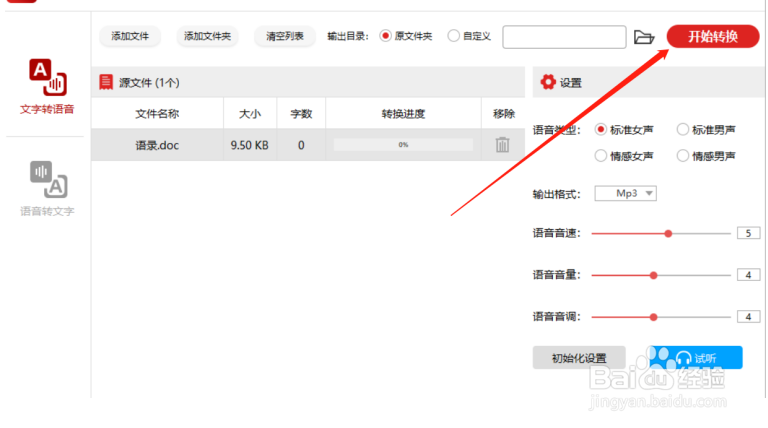Screen dimensions: 768x428
Task: Remove 语录.doc with trash icon
Action: coord(502,145)
